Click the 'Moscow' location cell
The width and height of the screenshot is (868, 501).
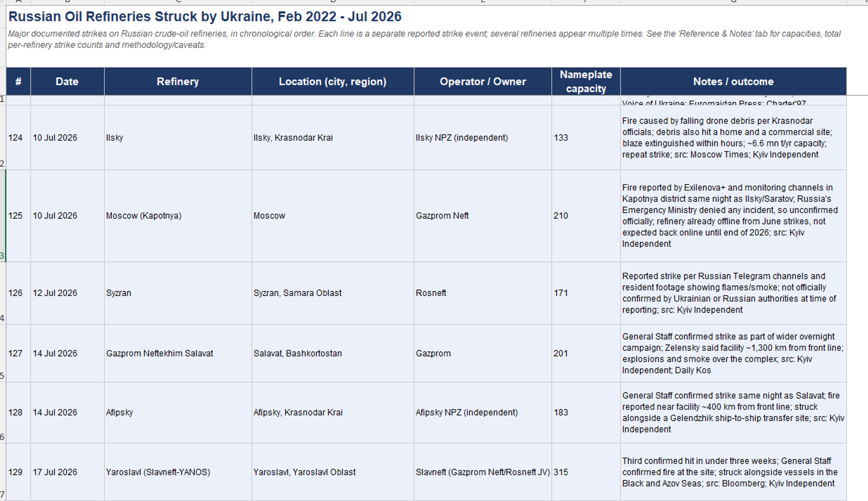tap(333, 216)
